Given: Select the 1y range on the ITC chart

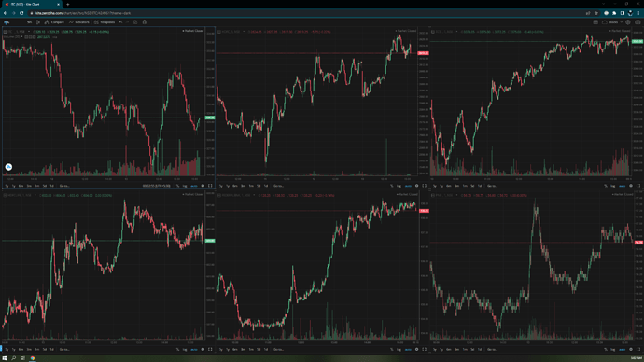Looking at the screenshot, I should click(x=14, y=186).
